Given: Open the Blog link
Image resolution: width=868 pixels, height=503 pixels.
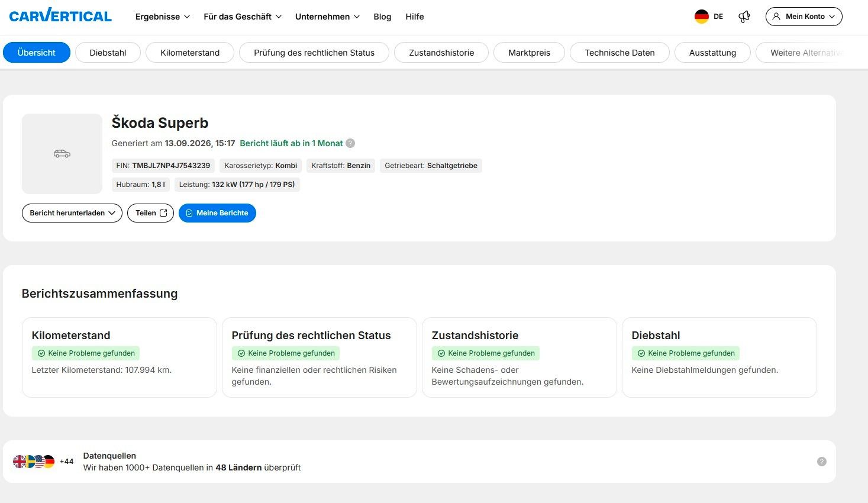Looking at the screenshot, I should pyautogui.click(x=382, y=17).
